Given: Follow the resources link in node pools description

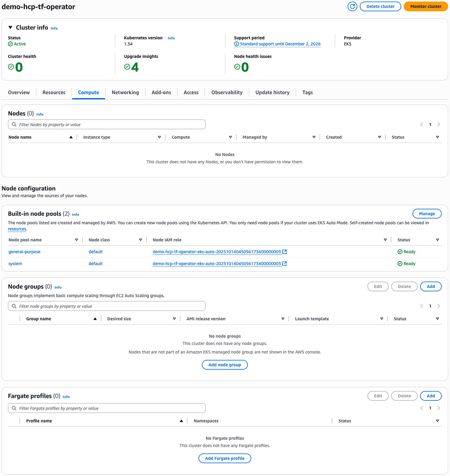Looking at the screenshot, I should tap(17, 229).
